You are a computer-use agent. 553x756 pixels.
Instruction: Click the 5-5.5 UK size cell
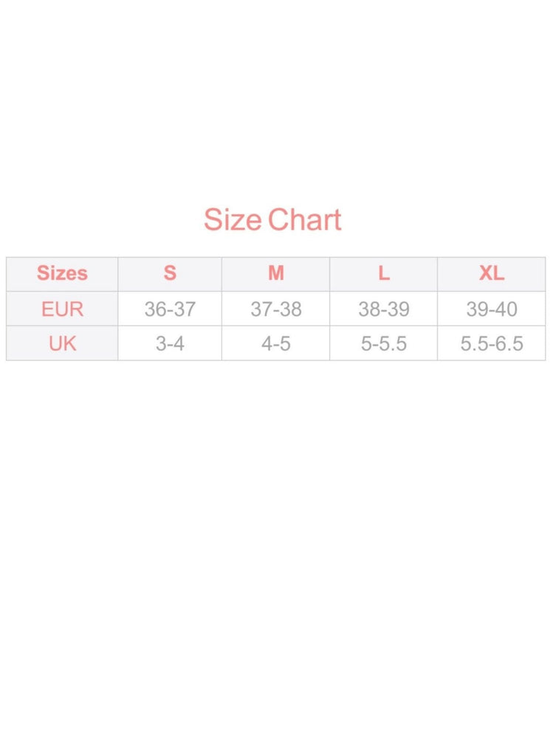coord(384,343)
